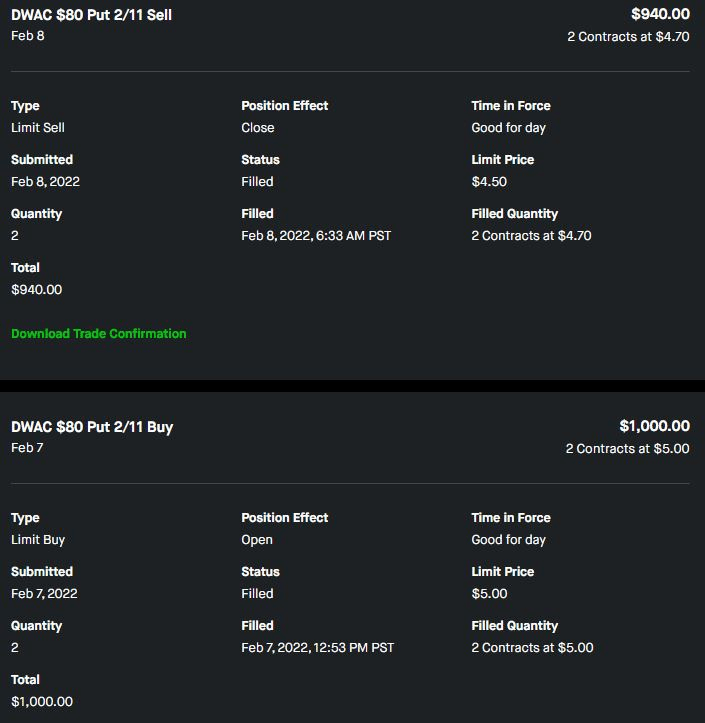The image size is (705, 723).
Task: Collapse the DWAC $80 Put Sell order header
Action: pyautogui.click(x=91, y=15)
